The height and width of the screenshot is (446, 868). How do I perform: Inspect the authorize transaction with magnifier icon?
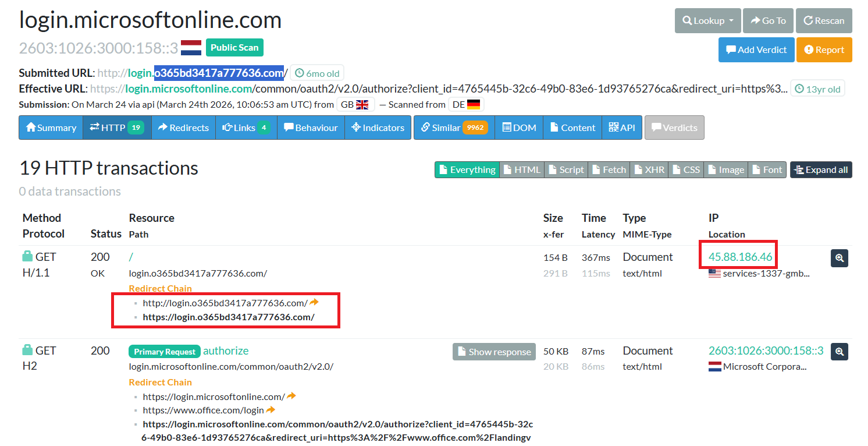pyautogui.click(x=839, y=352)
